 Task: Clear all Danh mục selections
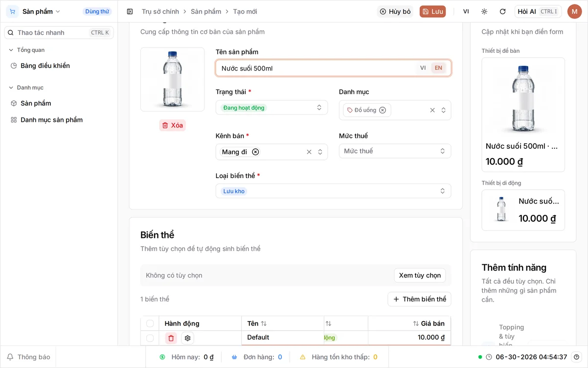[432, 110]
